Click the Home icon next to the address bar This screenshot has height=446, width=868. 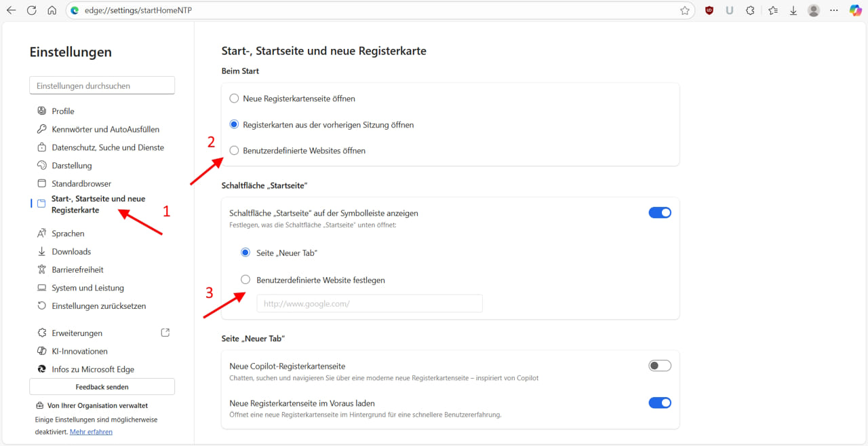pyautogui.click(x=52, y=10)
